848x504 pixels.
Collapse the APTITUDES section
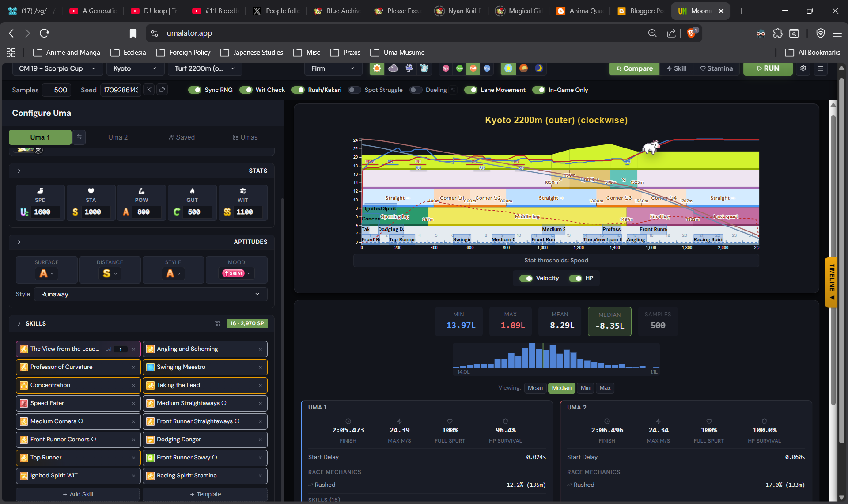point(19,242)
